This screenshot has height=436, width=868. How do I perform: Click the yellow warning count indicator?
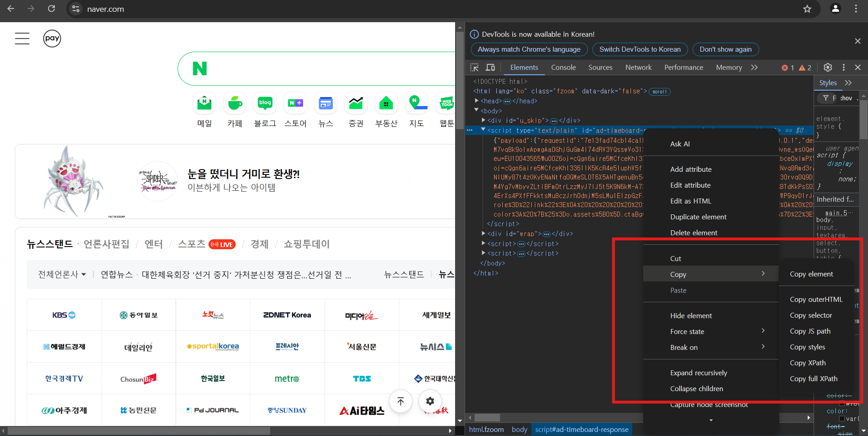[805, 68]
